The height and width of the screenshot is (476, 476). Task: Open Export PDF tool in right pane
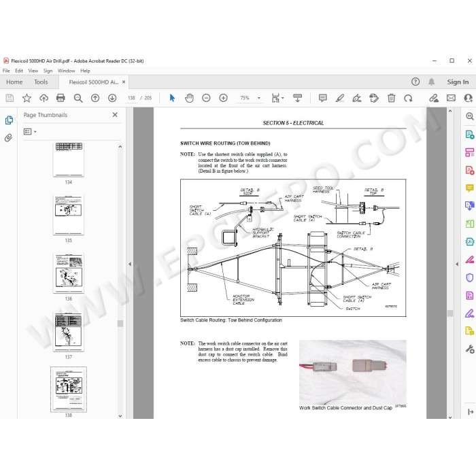click(469, 134)
